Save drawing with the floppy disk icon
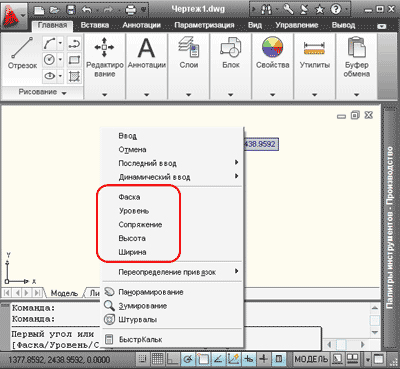Screen dimensions: 400x369 (x=71, y=10)
